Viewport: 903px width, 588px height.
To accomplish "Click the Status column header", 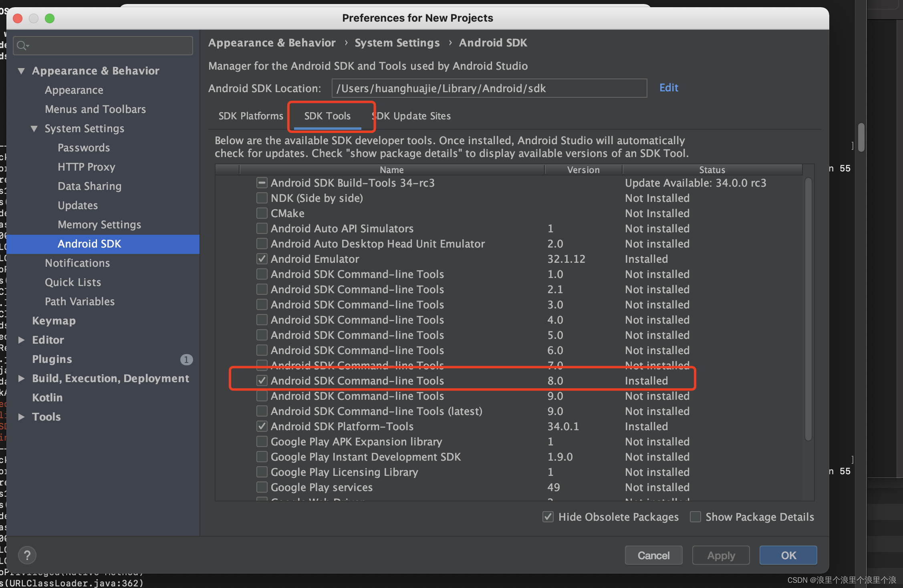I will point(712,170).
